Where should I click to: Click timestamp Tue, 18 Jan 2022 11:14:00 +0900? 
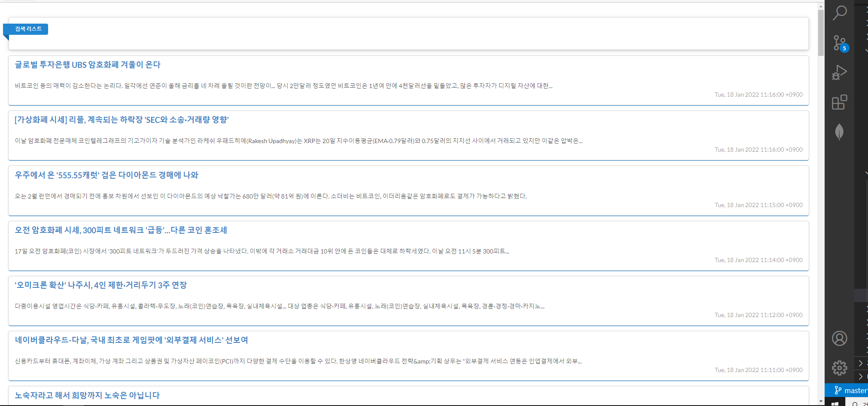pyautogui.click(x=758, y=260)
